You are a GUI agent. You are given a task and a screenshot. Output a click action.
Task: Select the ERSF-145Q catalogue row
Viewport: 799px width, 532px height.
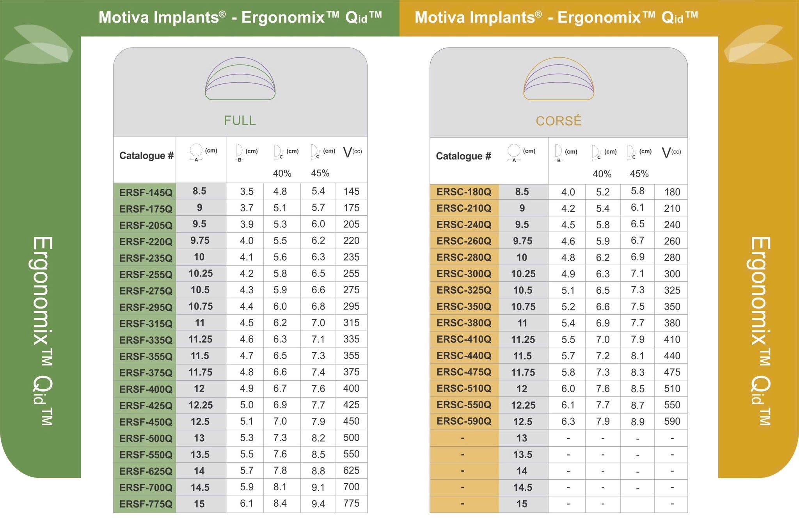240,192
